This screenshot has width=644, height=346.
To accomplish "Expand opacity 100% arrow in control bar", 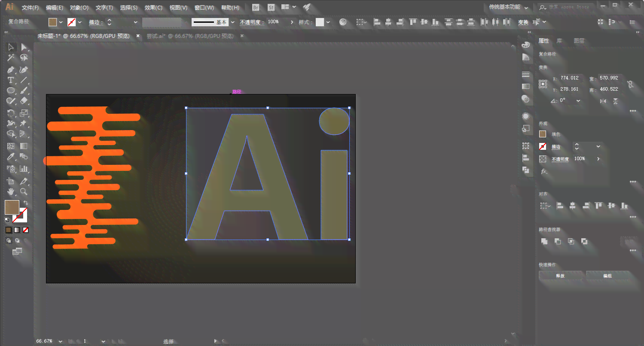I will [292, 22].
